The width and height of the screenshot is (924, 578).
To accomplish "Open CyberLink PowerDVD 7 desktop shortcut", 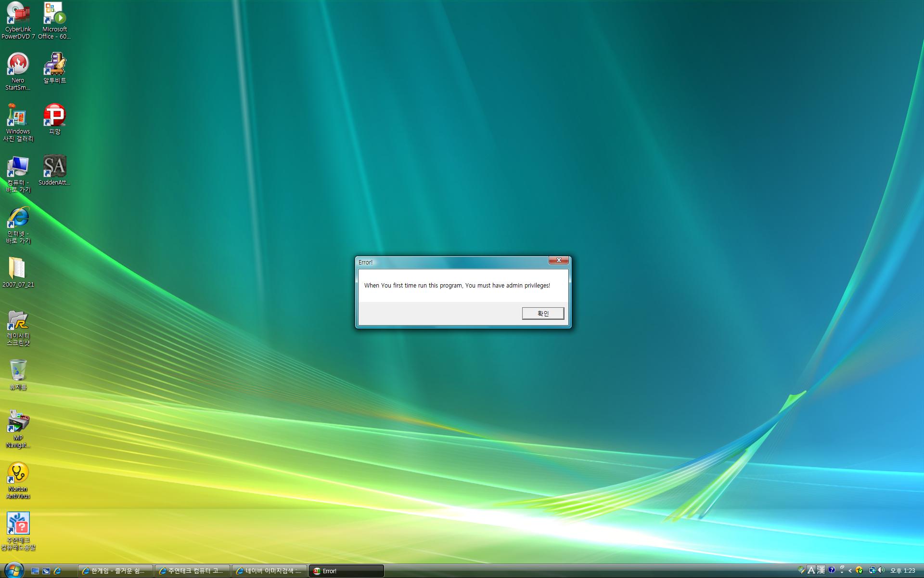I will click(18, 20).
